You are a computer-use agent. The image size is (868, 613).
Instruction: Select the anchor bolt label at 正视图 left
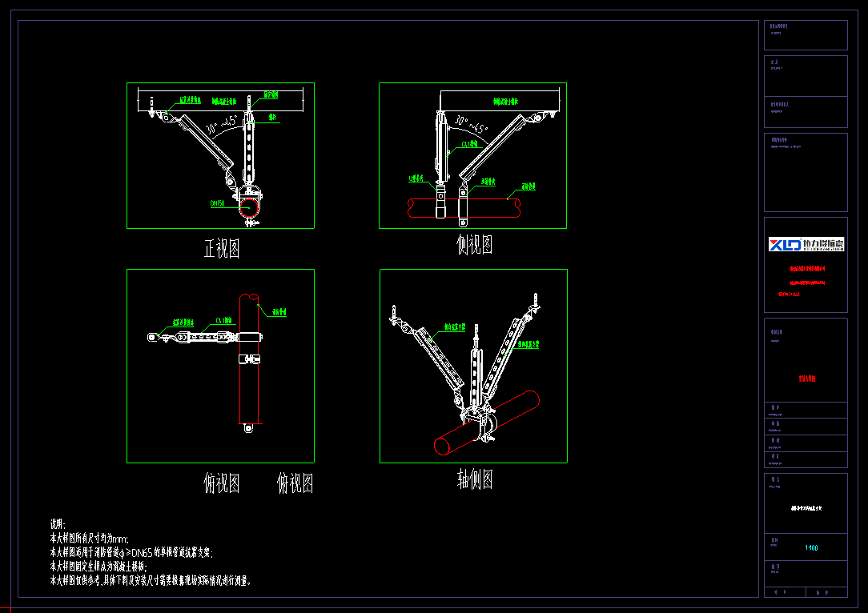tap(191, 101)
